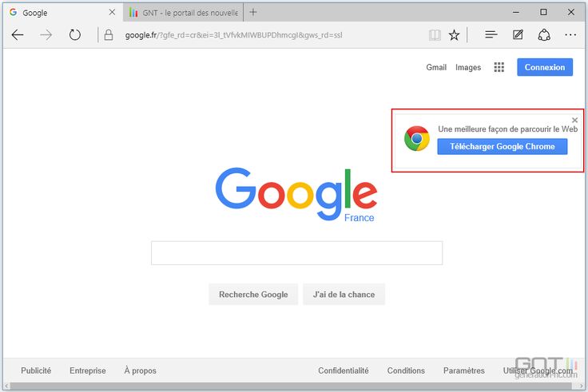Open the Images link

468,67
